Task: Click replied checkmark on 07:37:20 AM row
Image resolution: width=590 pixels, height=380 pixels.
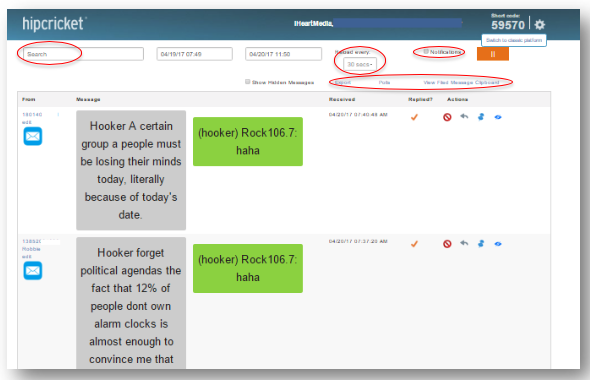Action: click(414, 244)
